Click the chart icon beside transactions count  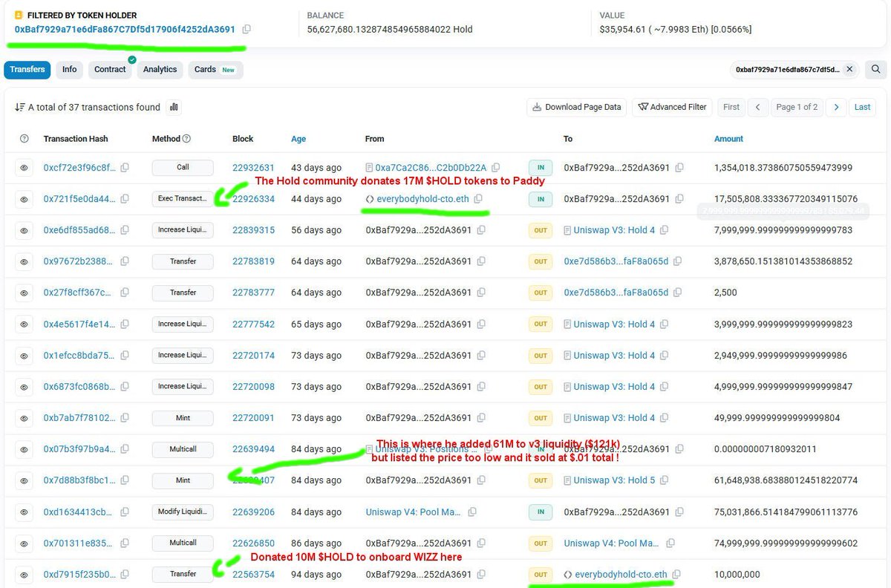[x=174, y=107]
